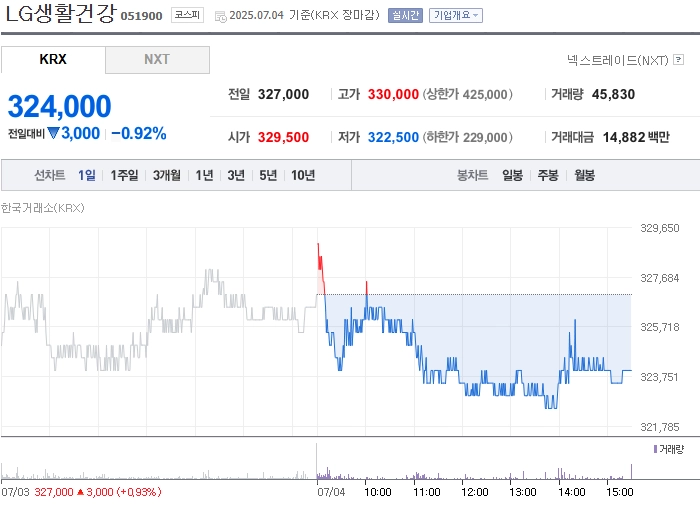The width and height of the screenshot is (700, 515).
Task: Select the 3개월 line chart range
Action: [167, 175]
